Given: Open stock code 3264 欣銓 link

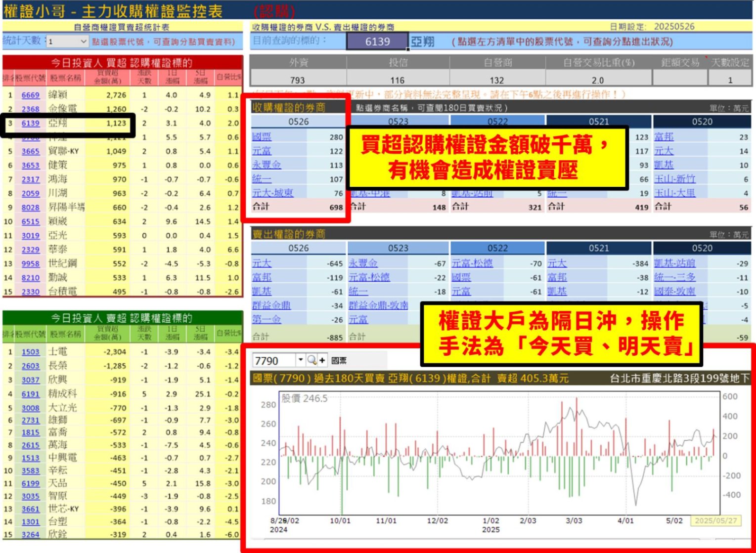Looking at the screenshot, I should [x=30, y=534].
